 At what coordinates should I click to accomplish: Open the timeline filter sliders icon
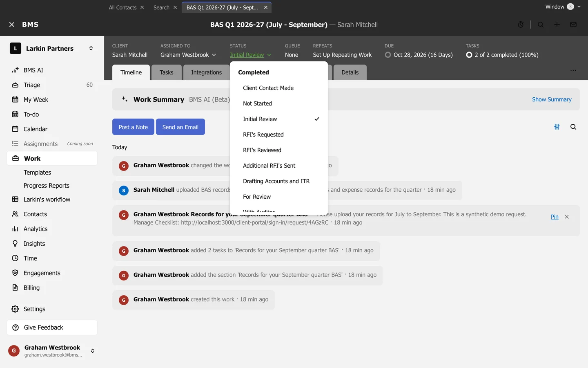pyautogui.click(x=557, y=127)
